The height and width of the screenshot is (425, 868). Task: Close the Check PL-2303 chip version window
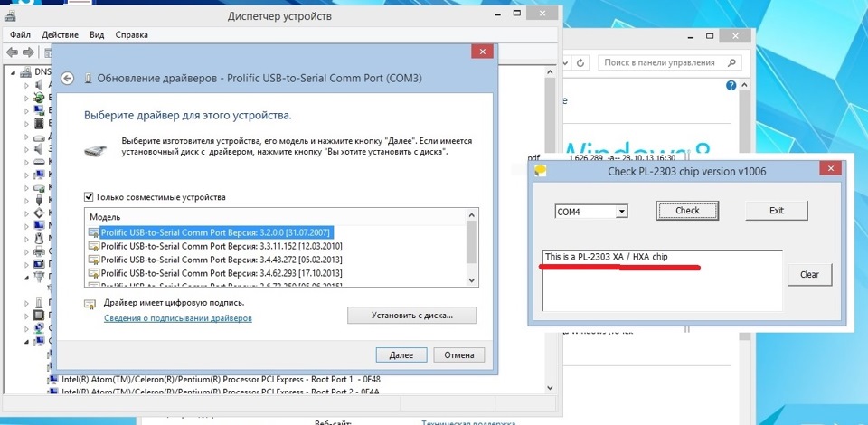(x=830, y=169)
